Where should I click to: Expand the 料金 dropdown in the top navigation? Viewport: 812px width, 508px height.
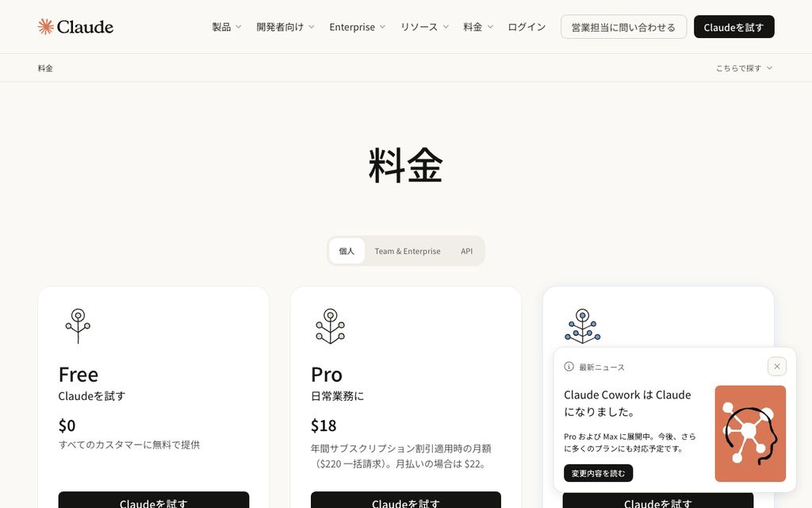478,27
